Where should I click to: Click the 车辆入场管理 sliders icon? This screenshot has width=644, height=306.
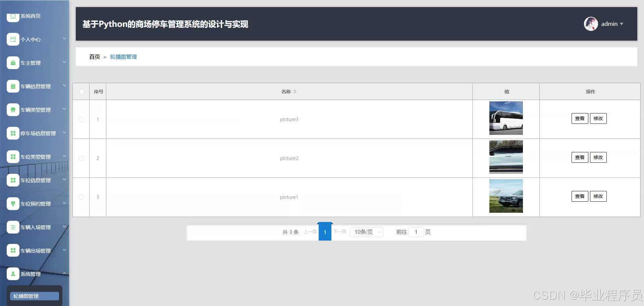coord(13,227)
